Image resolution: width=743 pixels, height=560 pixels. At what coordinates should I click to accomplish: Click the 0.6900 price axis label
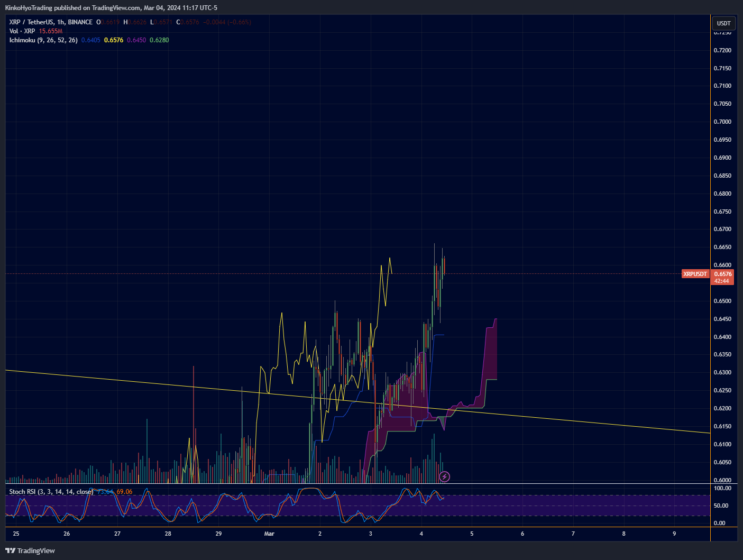coord(722,158)
